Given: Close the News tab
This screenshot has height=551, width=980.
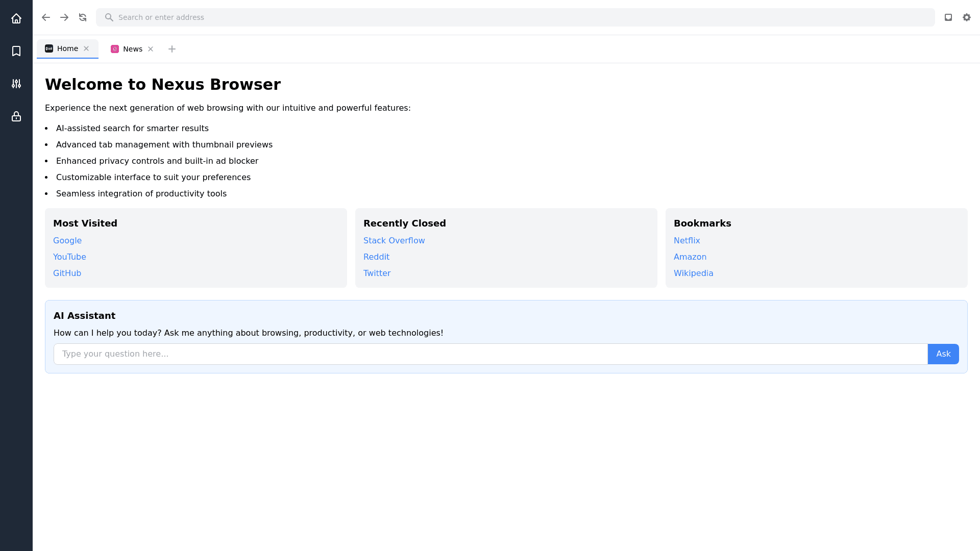Looking at the screenshot, I should pyautogui.click(x=151, y=49).
